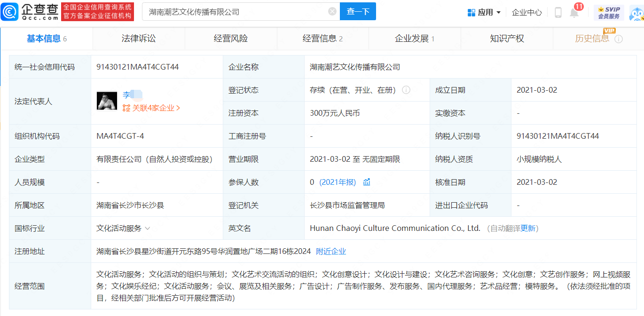Switch to the 基本信息 tab
The height and width of the screenshot is (316, 644).
[47, 39]
